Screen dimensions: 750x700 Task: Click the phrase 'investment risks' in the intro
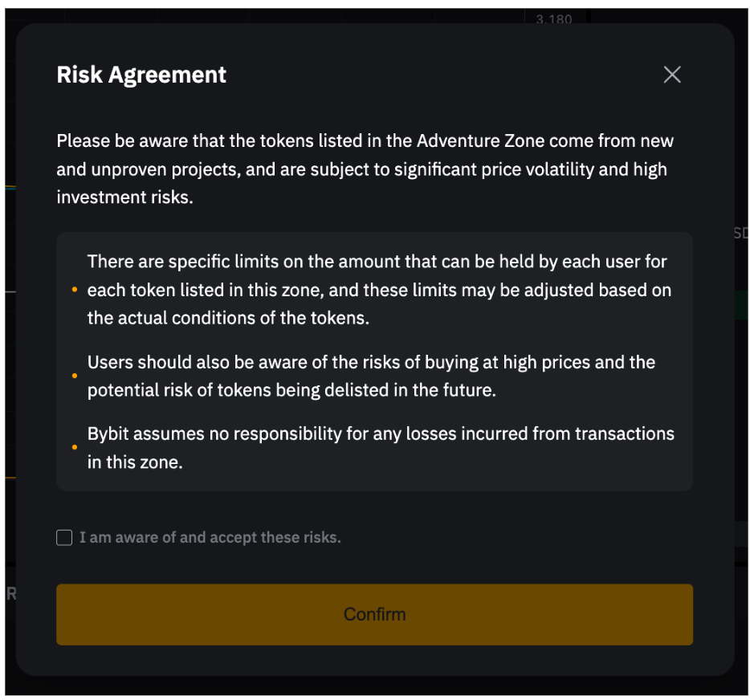pyautogui.click(x=123, y=197)
